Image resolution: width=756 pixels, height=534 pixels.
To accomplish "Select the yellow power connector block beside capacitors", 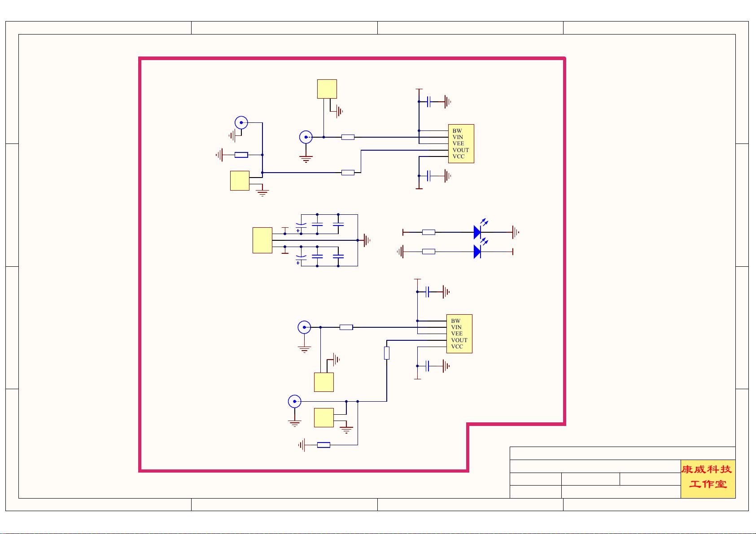I will 262,240.
